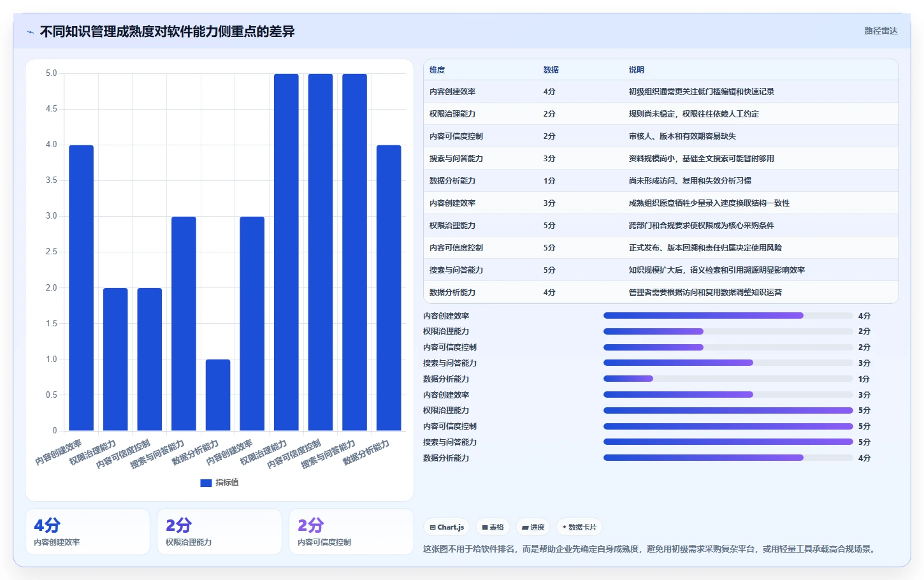
Task: Click the 内容可信度控制 chart bar at 5.0
Action: 321,252
